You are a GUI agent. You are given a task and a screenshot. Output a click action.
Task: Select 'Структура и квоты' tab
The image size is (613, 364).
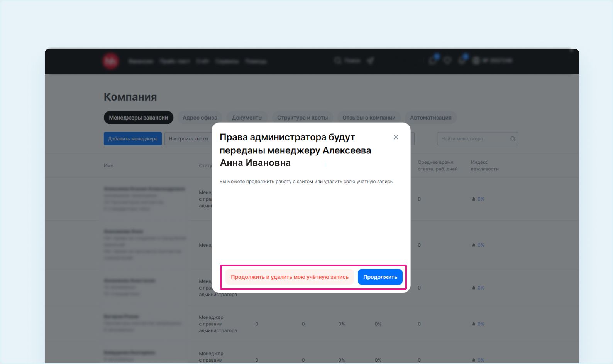302,118
